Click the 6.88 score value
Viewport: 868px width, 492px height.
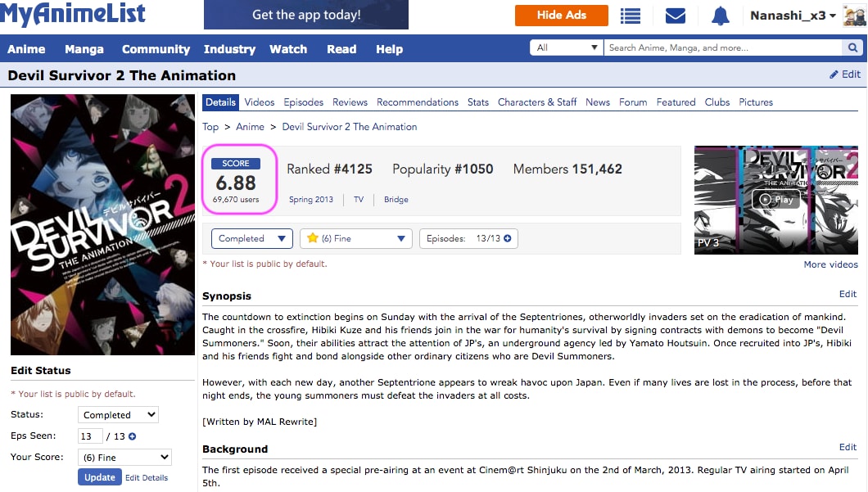pyautogui.click(x=236, y=183)
